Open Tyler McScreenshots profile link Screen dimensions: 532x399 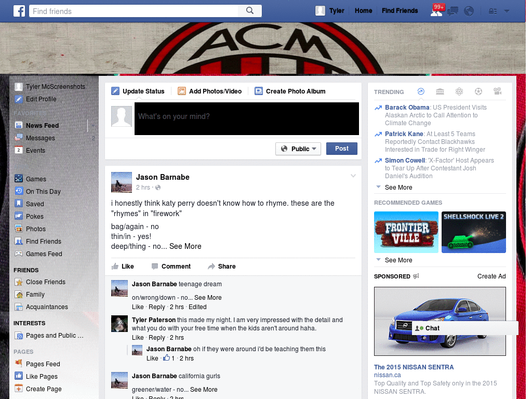[55, 87]
